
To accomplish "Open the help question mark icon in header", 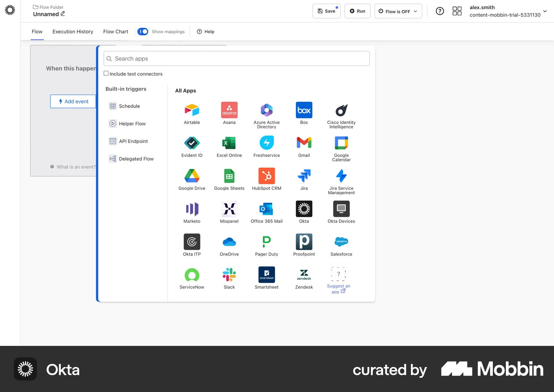I will coord(440,11).
